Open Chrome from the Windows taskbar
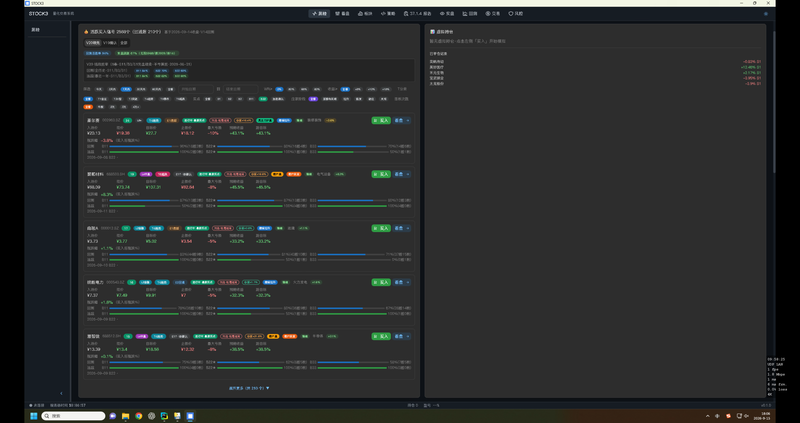This screenshot has width=800, height=423. (x=138, y=416)
